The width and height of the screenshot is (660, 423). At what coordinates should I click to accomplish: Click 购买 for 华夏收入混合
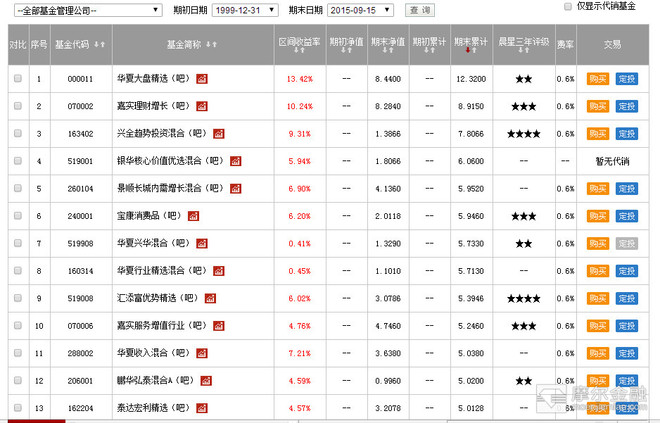(x=598, y=353)
